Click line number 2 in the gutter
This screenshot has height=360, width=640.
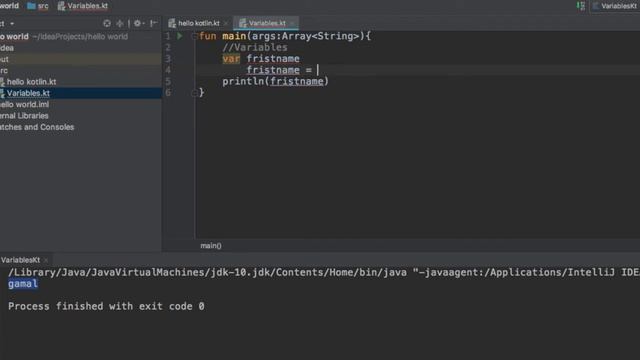168,47
